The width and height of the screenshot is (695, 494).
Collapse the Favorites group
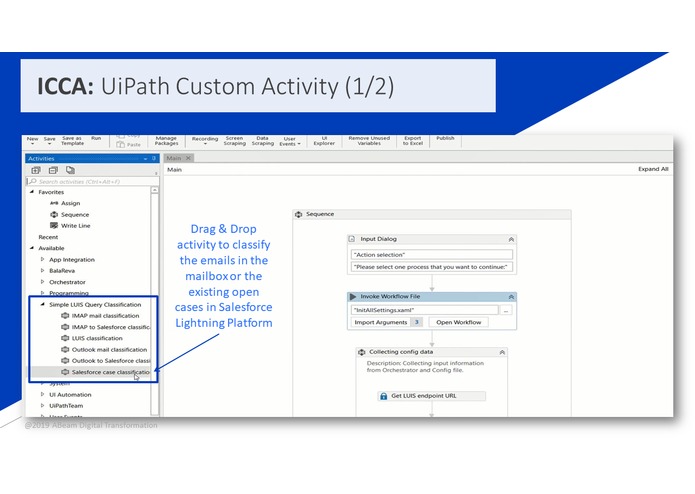(32, 192)
